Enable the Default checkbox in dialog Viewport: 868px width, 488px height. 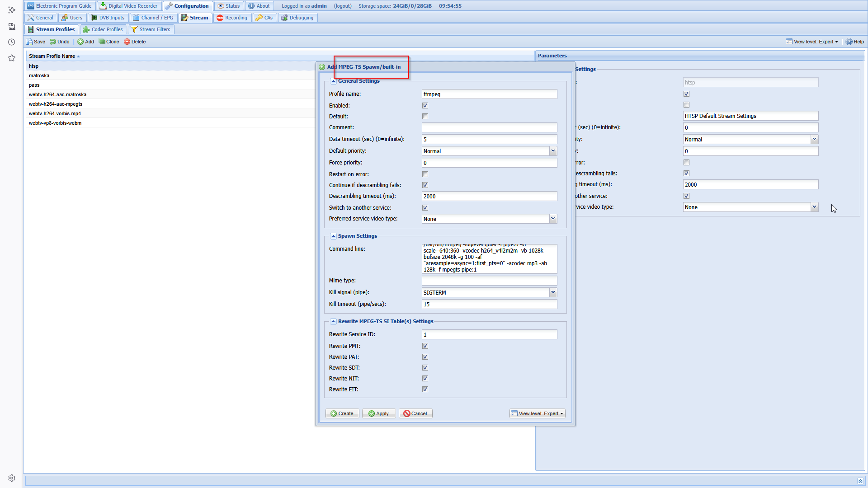[x=425, y=117]
